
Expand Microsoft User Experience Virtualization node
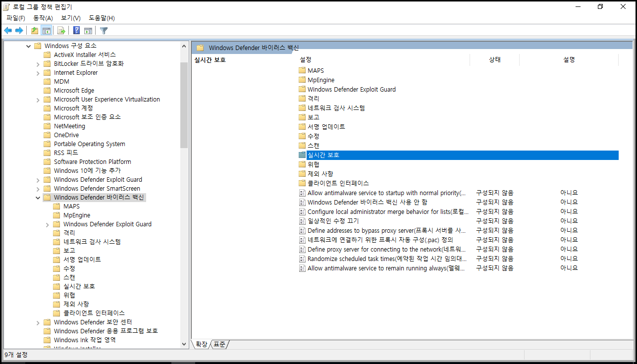38,100
